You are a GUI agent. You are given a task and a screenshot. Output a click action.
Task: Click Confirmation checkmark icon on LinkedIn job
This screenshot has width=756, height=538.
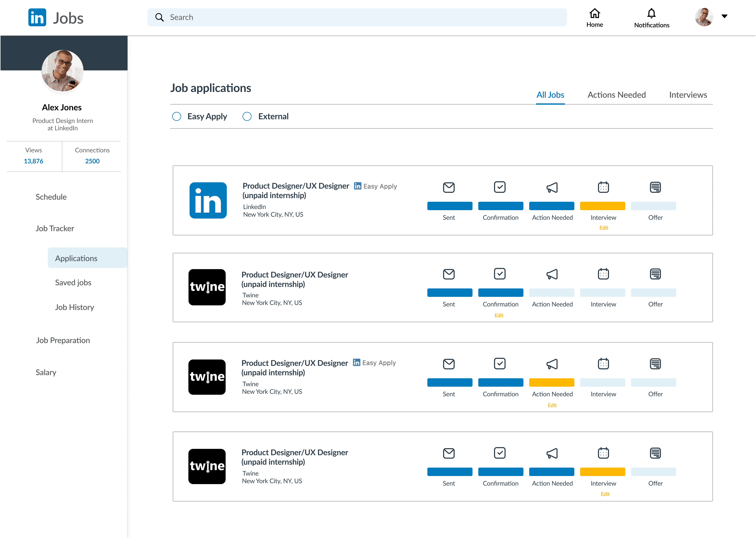(500, 187)
